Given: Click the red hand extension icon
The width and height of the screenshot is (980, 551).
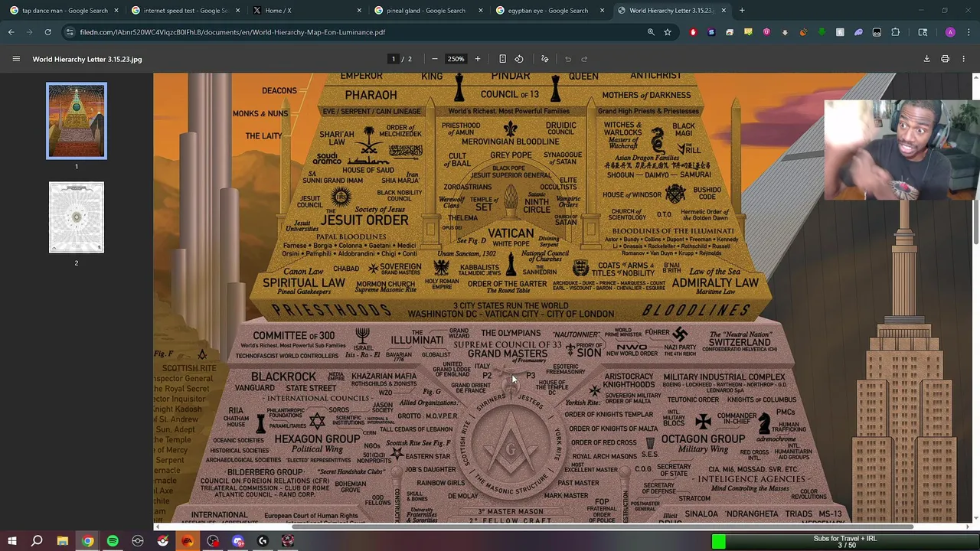Looking at the screenshot, I should 693,32.
